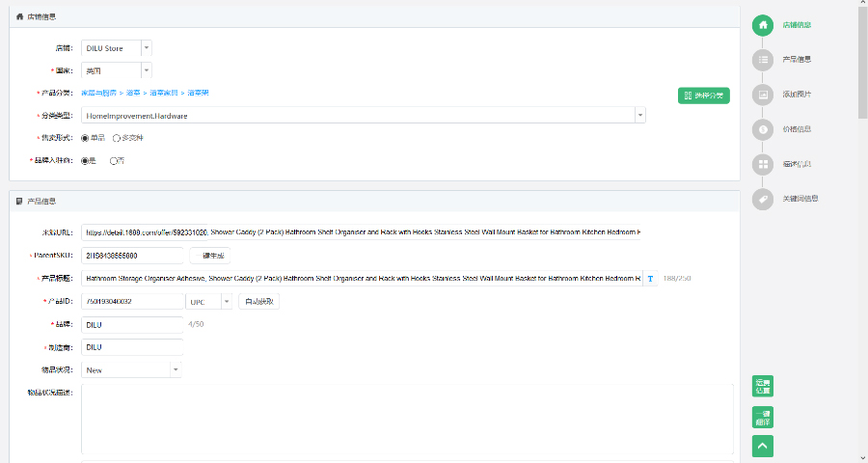Go to price info dollar icon
The height and width of the screenshot is (463, 868).
coord(763,129)
